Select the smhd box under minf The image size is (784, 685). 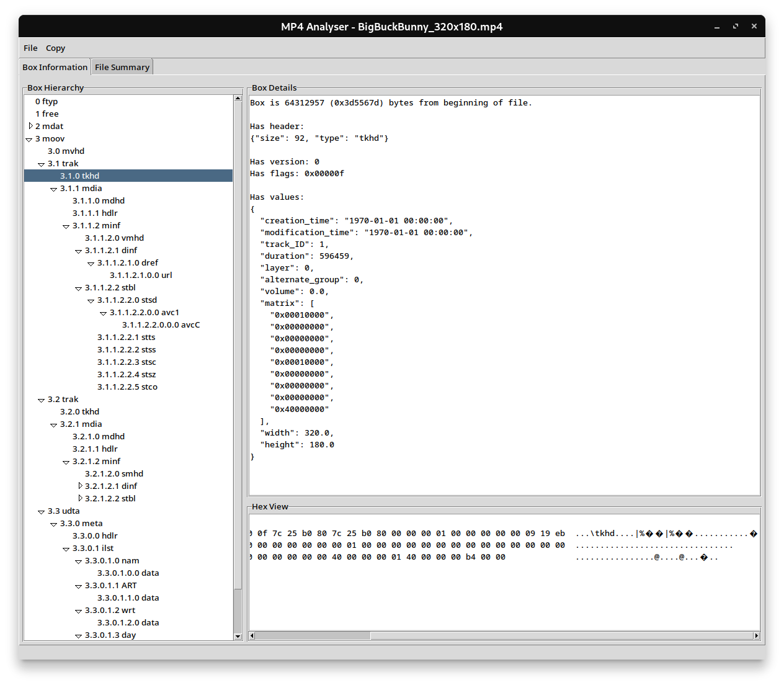pos(114,473)
